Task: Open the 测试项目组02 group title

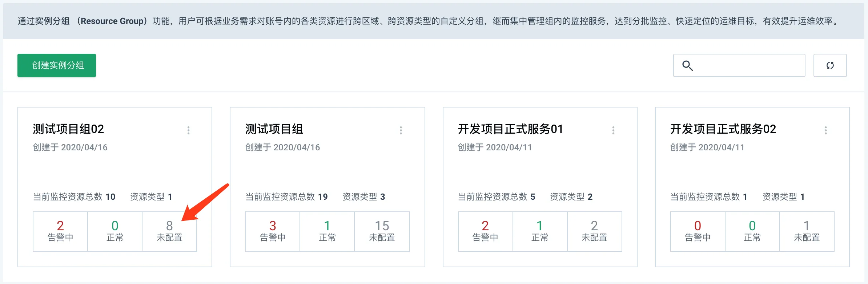Action: pyautogui.click(x=68, y=129)
